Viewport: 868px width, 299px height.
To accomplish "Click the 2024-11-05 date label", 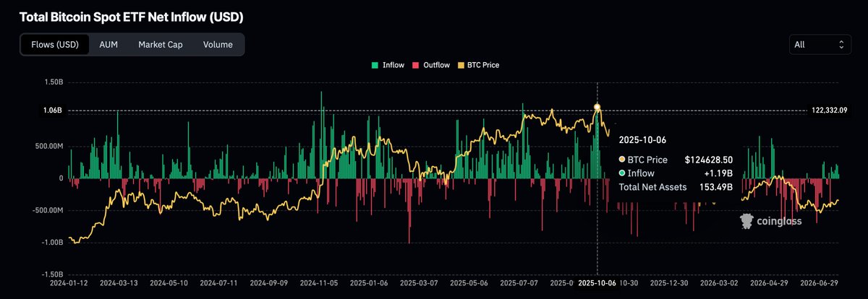I will pos(319,284).
